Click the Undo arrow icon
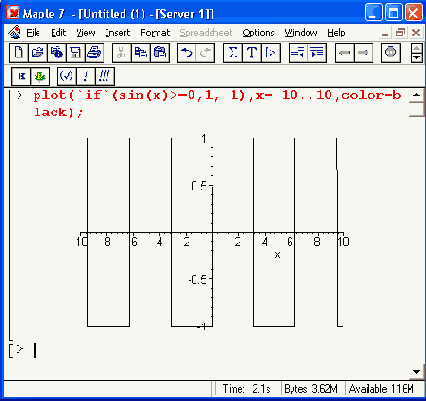The height and width of the screenshot is (401, 426). (187, 53)
